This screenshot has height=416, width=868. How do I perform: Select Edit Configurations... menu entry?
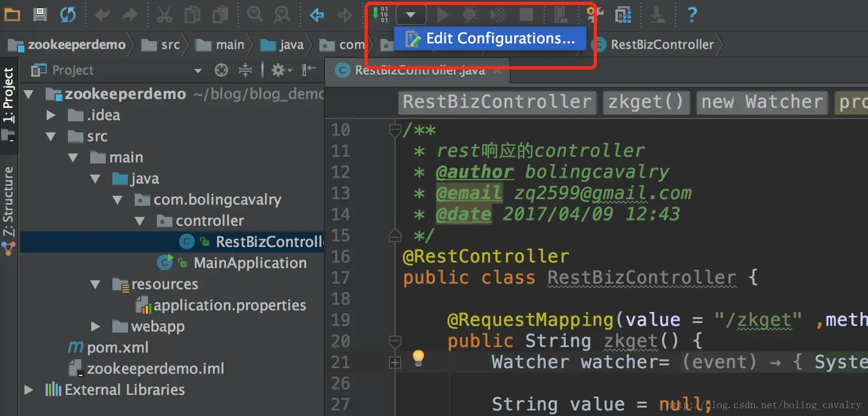(x=490, y=38)
